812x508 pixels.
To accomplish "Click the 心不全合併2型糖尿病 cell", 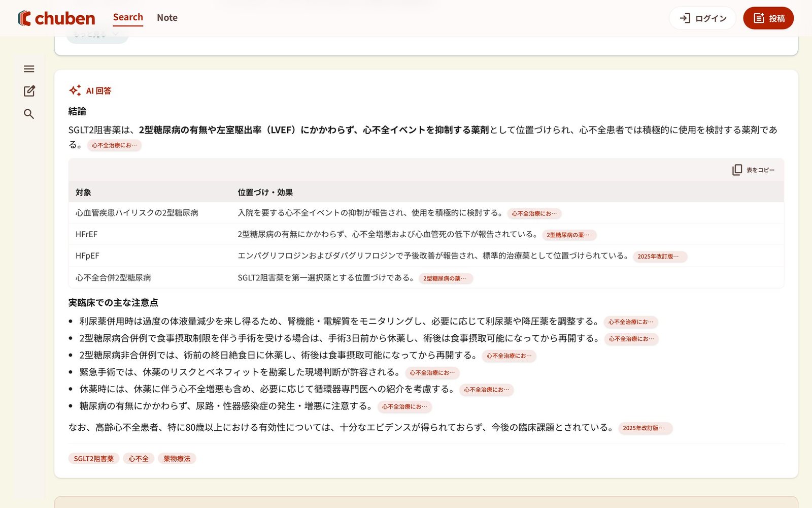I will click(113, 277).
